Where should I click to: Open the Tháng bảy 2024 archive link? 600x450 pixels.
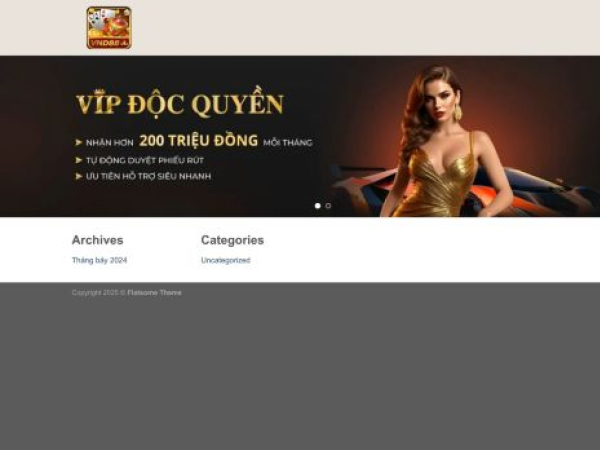point(99,260)
